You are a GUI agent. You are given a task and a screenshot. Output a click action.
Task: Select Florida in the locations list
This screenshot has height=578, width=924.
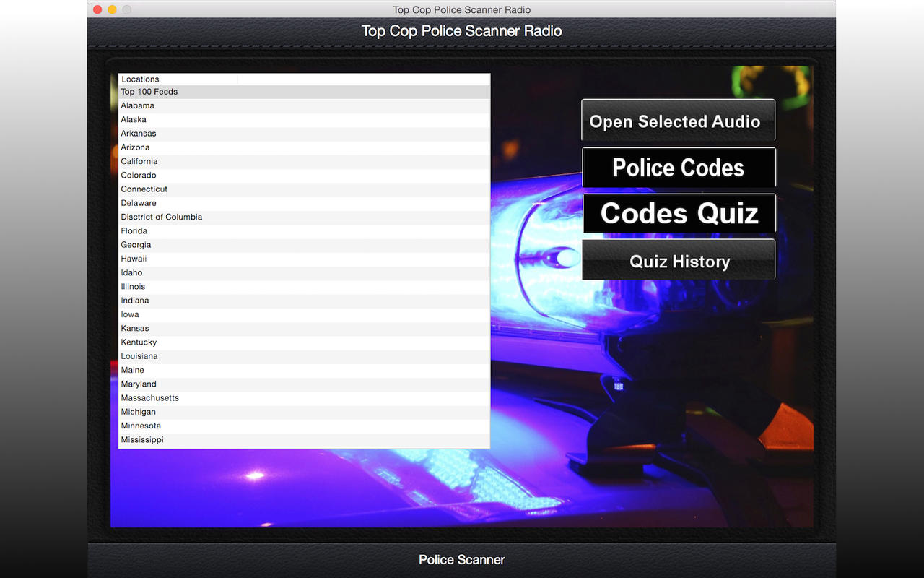(304, 231)
